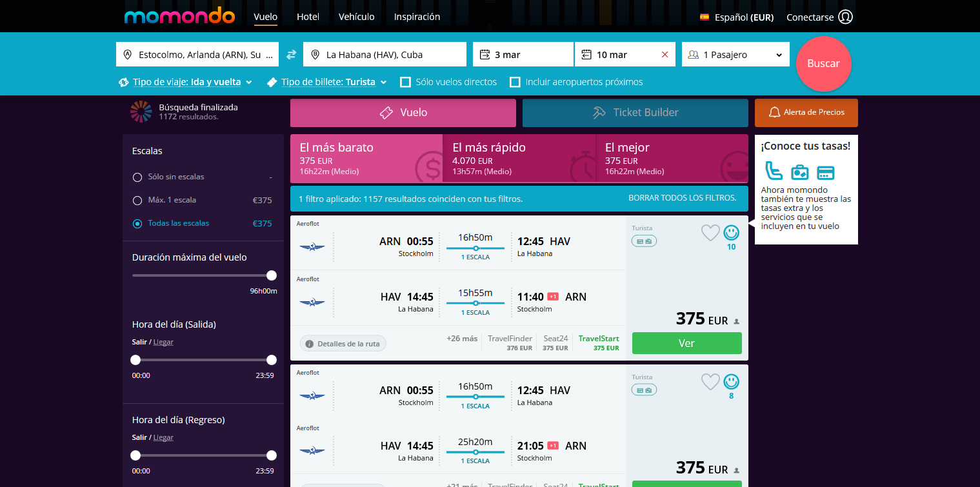Clear return date with red X
980x487 pixels.
tap(665, 55)
